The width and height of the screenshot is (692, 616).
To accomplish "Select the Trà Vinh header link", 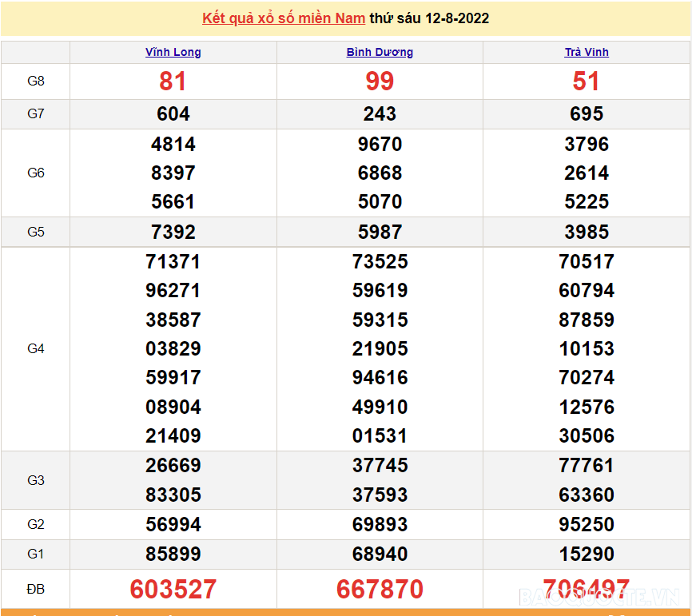I will (x=587, y=53).
